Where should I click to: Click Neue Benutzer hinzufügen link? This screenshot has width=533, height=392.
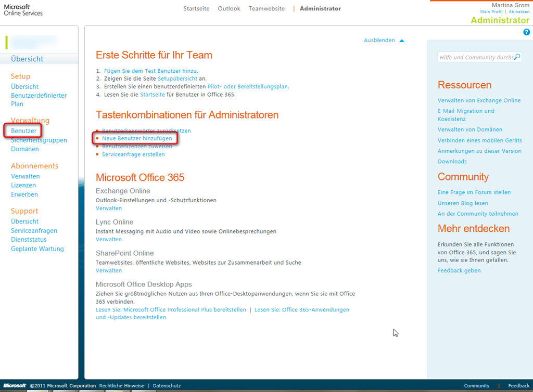(x=137, y=139)
